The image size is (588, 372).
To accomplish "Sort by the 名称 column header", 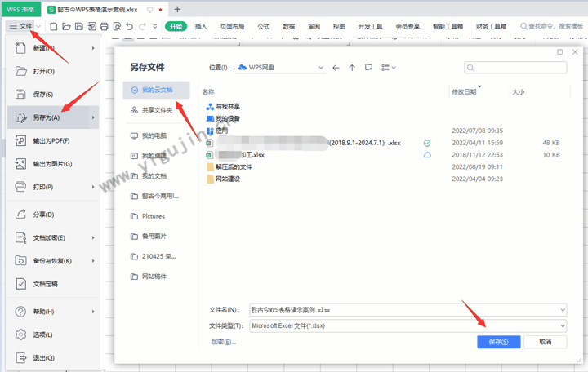I will pyautogui.click(x=208, y=92).
